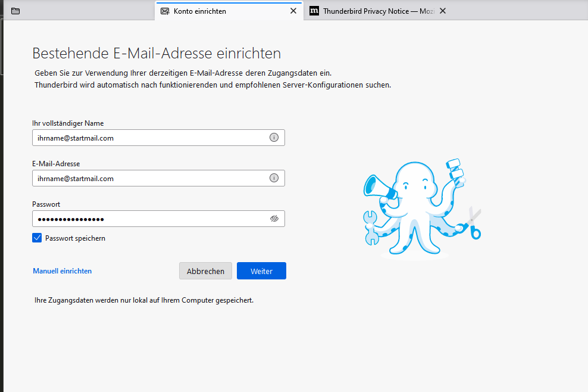Viewport: 588px width, 392px height.
Task: Click the octopus illustration
Action: click(422, 209)
